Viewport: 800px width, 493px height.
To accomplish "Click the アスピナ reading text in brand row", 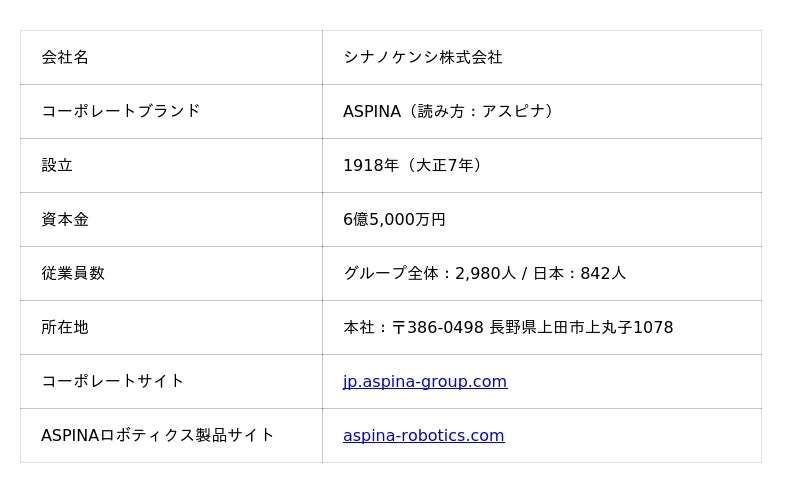I will 511,112.
